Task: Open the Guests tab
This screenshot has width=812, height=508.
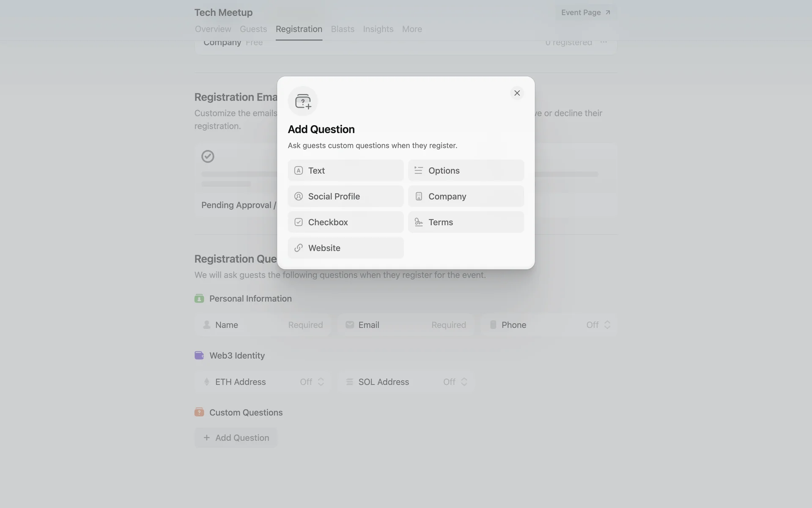Action: click(x=253, y=29)
